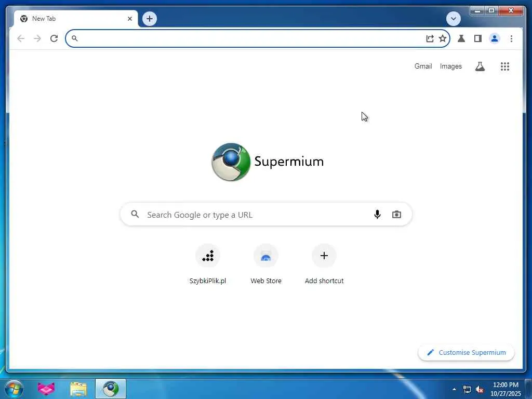Open the network tray icon

coord(467,390)
